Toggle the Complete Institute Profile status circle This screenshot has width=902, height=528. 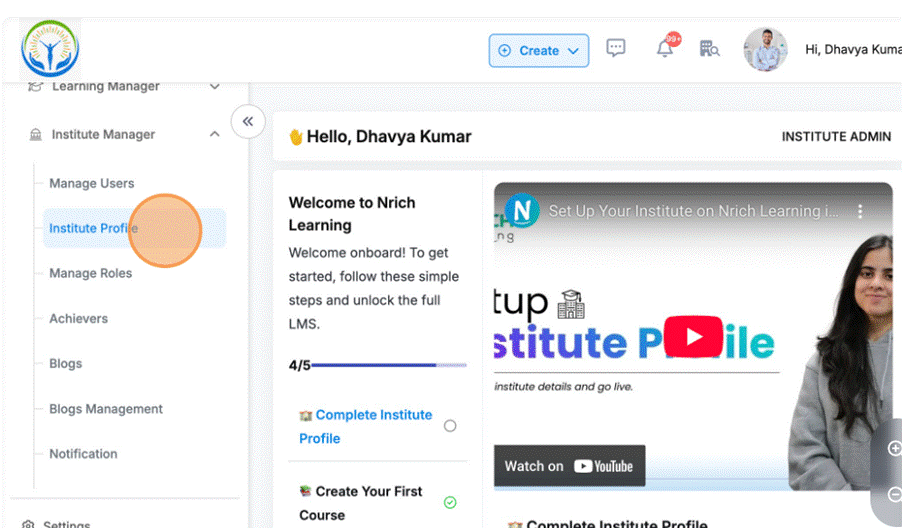tap(450, 426)
